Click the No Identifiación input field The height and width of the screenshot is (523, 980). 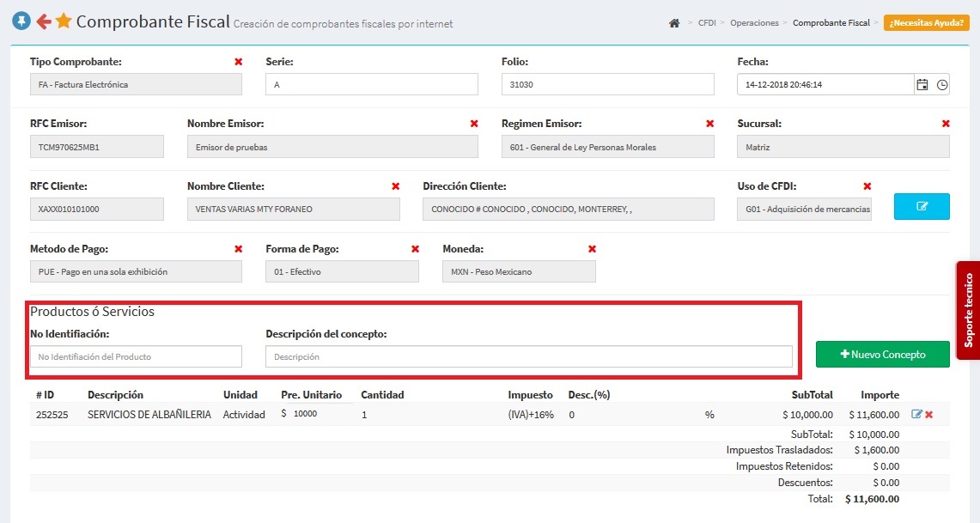pos(136,356)
